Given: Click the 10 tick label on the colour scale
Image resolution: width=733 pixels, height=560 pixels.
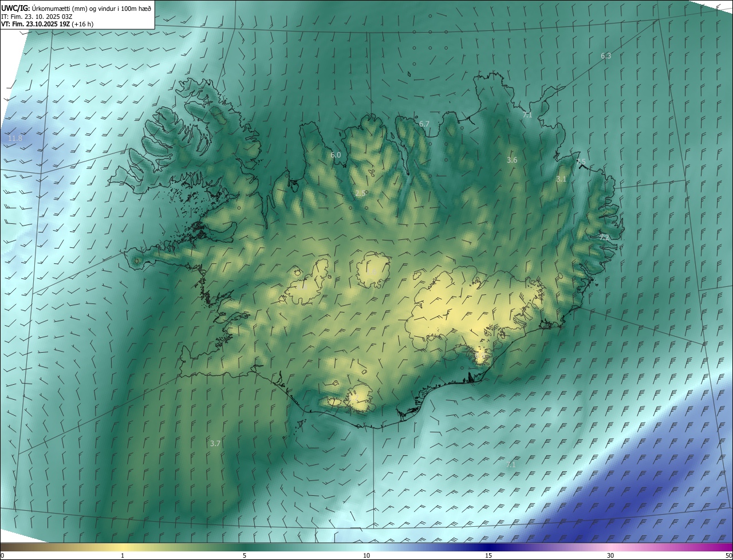Looking at the screenshot, I should [366, 555].
